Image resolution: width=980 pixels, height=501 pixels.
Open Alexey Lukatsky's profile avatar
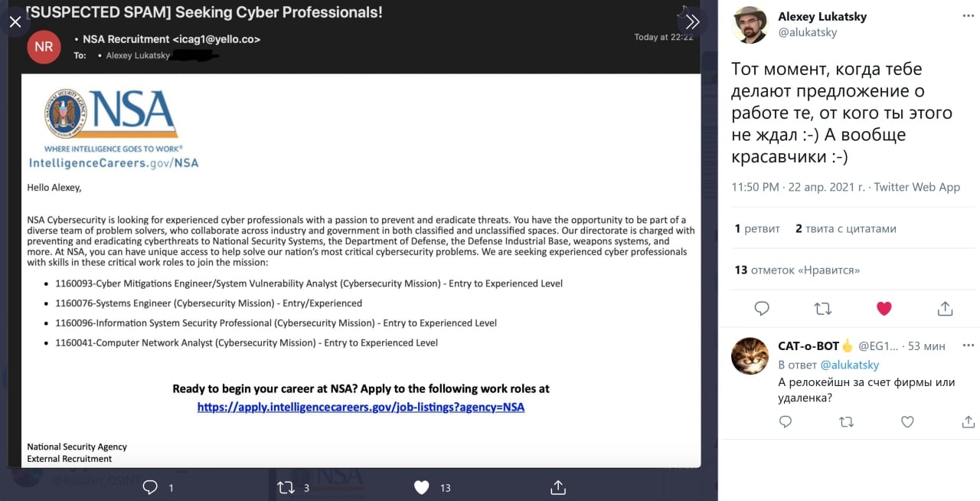(750, 25)
